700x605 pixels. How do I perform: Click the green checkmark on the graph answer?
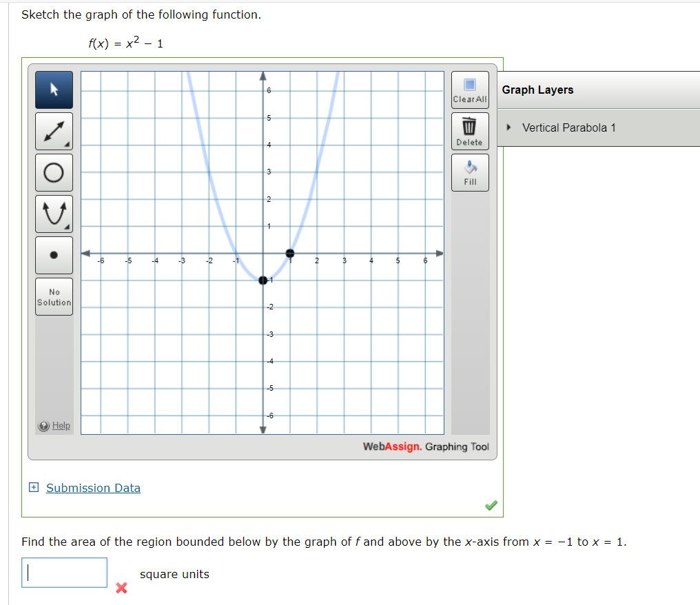(491, 506)
